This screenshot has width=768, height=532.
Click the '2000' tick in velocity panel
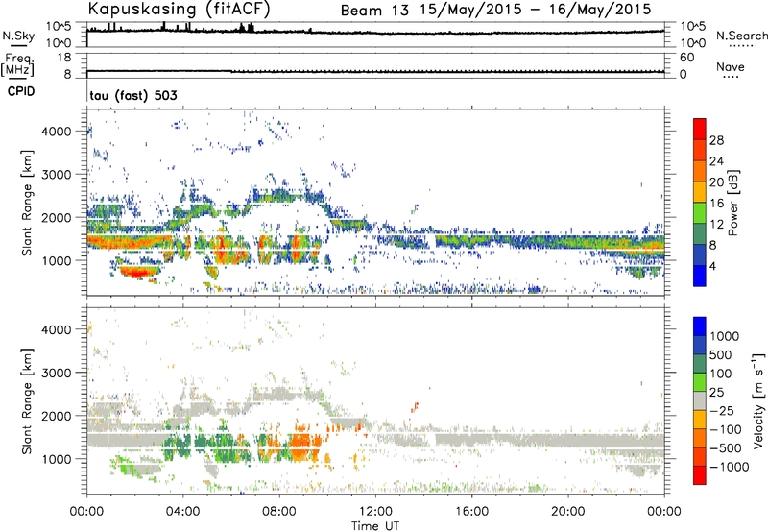point(57,416)
